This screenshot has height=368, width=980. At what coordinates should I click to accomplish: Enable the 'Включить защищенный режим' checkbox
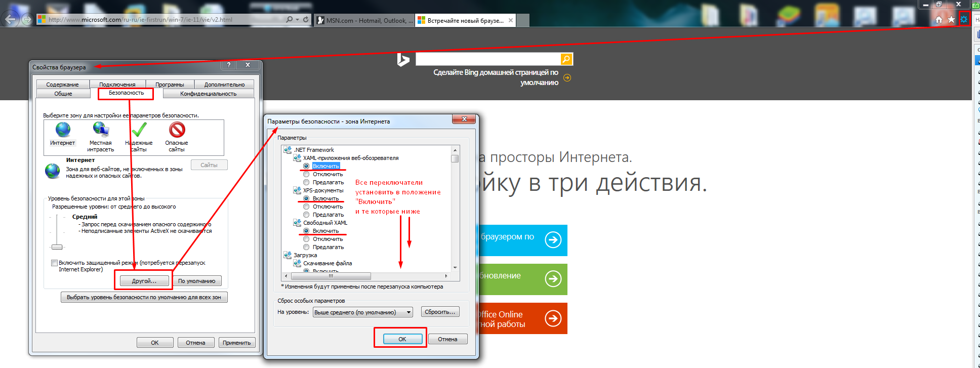click(54, 263)
